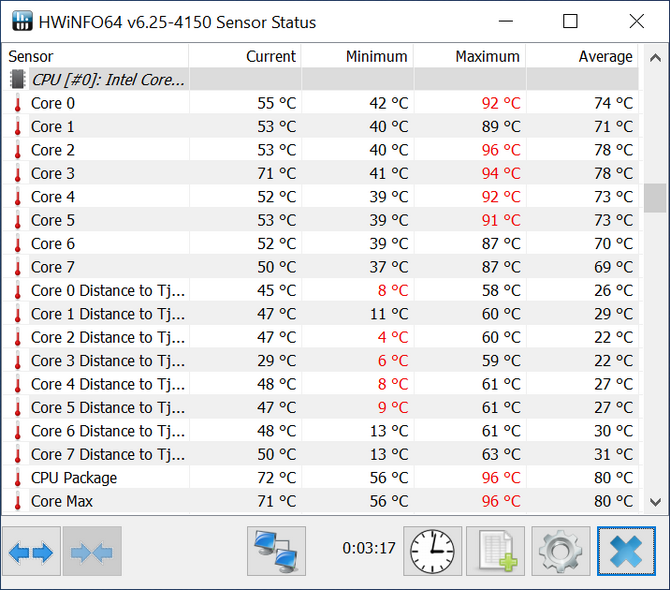670x590 pixels.
Task: Minimize the HWiNFO64 Sensor Status window
Action: point(505,21)
